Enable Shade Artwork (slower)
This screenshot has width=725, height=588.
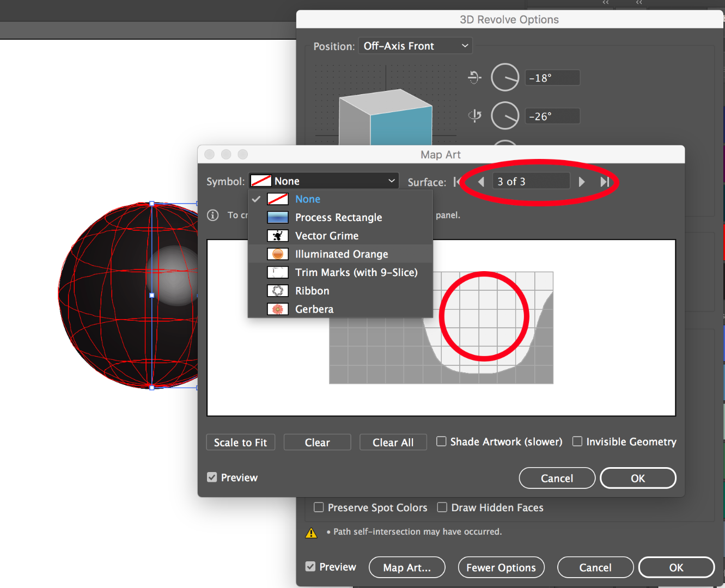click(441, 442)
